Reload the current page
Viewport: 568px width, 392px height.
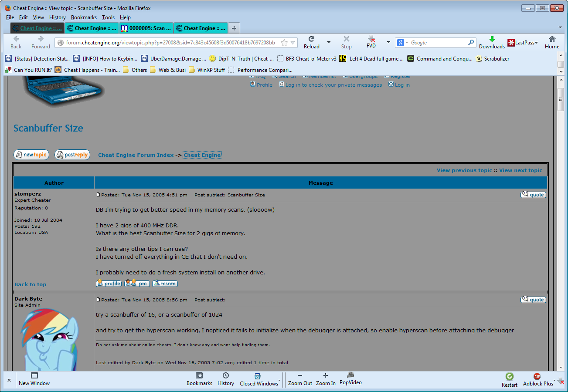tap(311, 42)
